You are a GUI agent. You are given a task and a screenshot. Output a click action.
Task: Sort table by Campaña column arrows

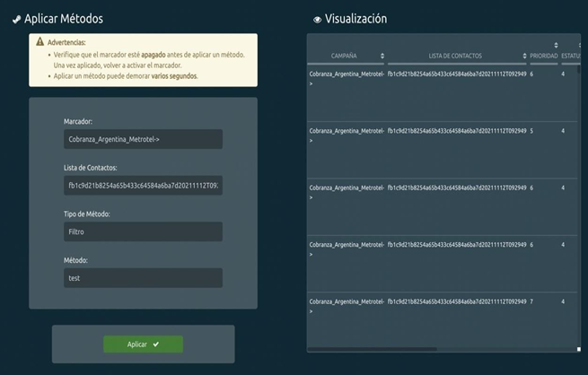pyautogui.click(x=381, y=57)
